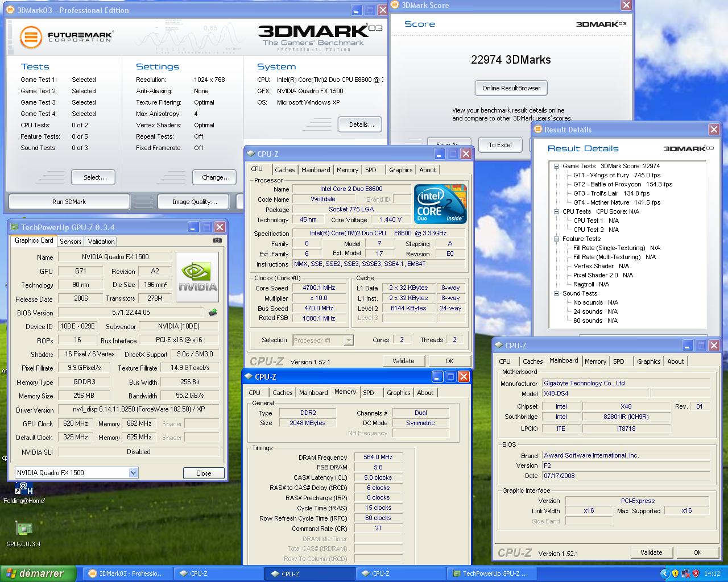728x582 pixels.
Task: Click the Driver Version field in GPU-Z
Action: pyautogui.click(x=139, y=409)
